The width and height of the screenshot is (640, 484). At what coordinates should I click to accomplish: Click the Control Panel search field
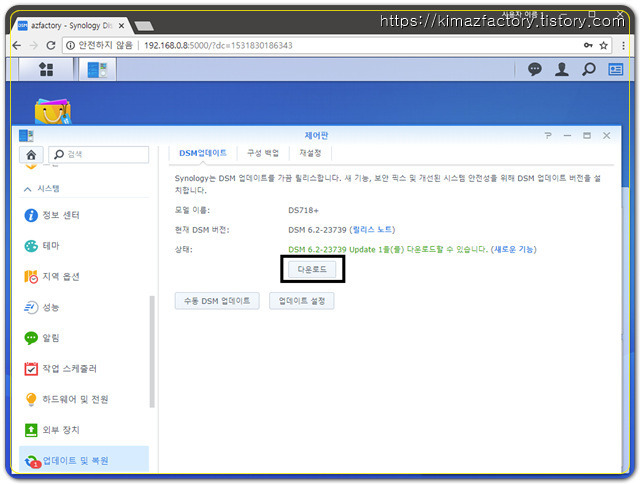click(98, 155)
